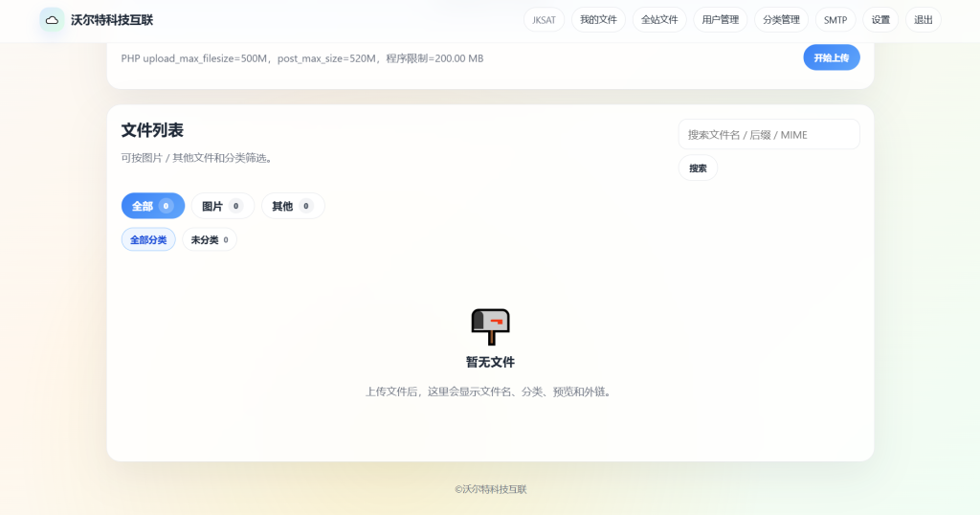The width and height of the screenshot is (980, 515).
Task: Open 用户管理 page
Action: [720, 20]
